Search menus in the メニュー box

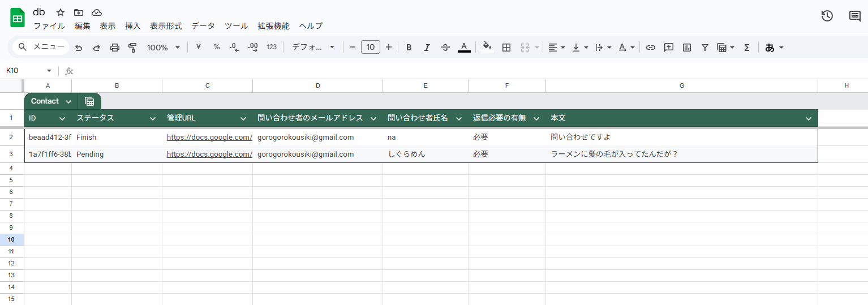pos(41,47)
